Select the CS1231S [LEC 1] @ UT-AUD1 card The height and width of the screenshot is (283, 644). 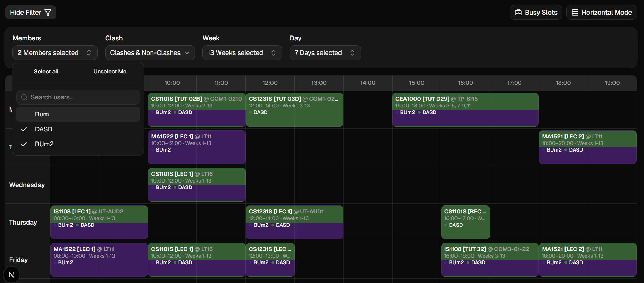(x=294, y=222)
